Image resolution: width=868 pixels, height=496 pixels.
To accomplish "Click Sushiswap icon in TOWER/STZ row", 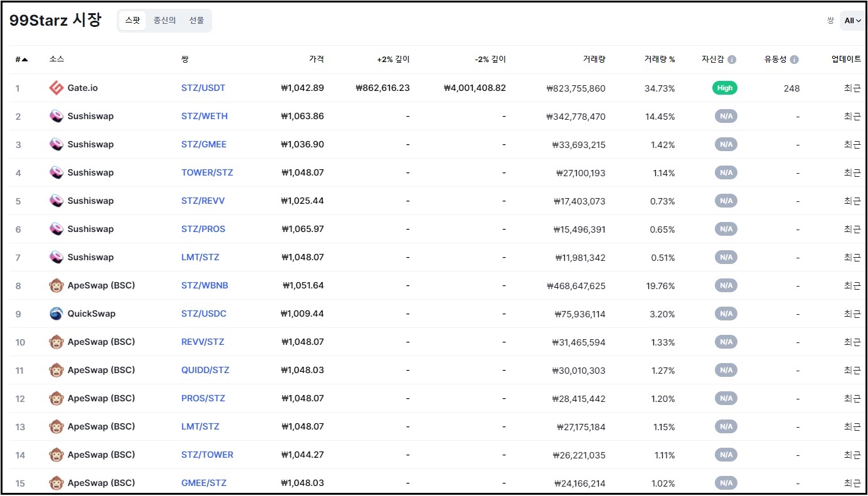I will [56, 172].
